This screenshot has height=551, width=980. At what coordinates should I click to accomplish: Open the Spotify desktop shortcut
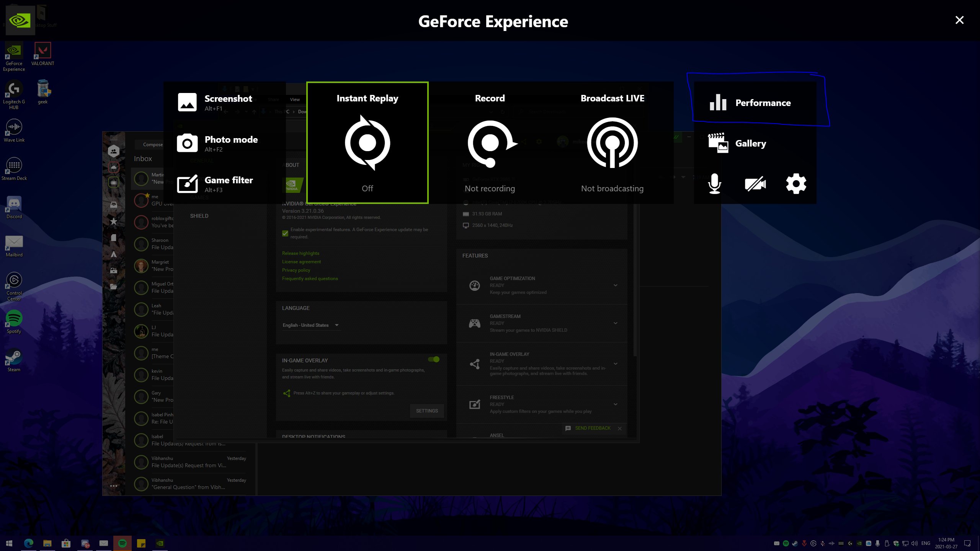click(14, 322)
